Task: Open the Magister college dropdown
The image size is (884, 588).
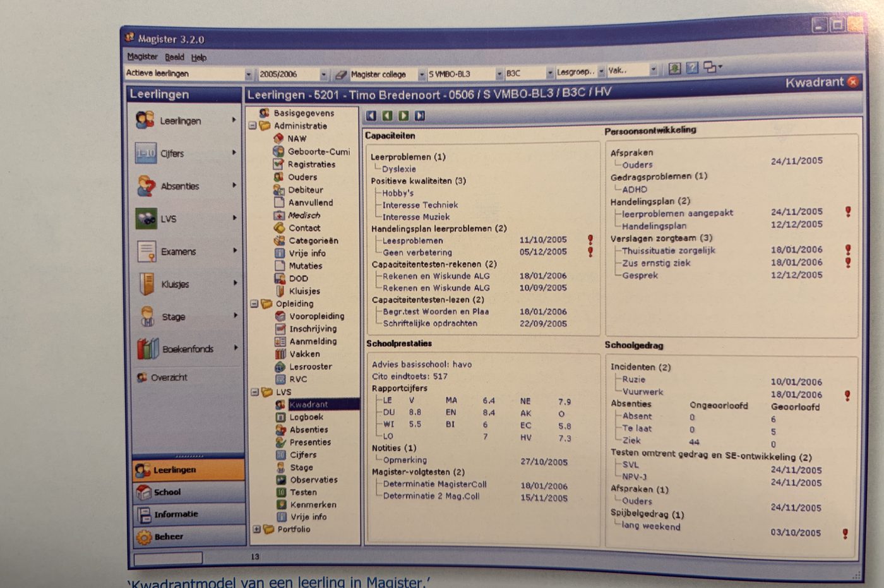Action: click(x=421, y=75)
